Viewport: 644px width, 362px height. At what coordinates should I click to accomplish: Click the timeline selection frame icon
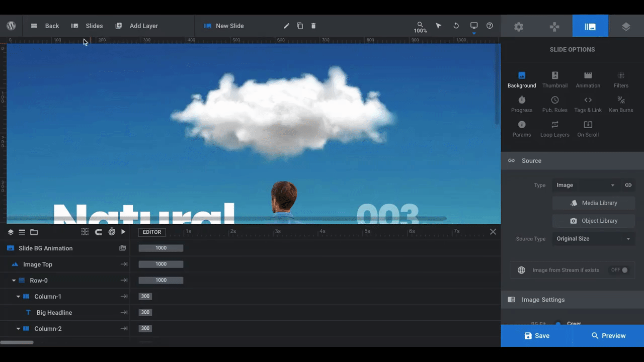click(x=85, y=232)
